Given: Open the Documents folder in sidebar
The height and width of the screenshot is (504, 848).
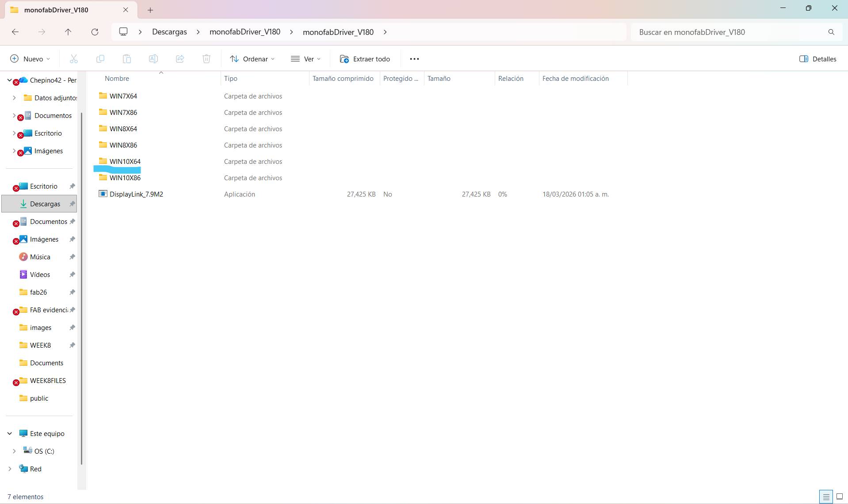Looking at the screenshot, I should [46, 363].
